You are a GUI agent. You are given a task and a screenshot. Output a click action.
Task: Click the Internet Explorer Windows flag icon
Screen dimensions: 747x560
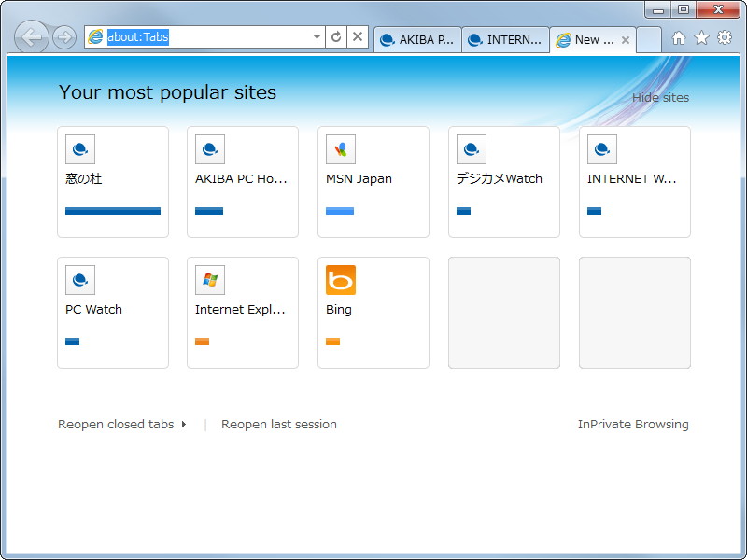[x=210, y=280]
